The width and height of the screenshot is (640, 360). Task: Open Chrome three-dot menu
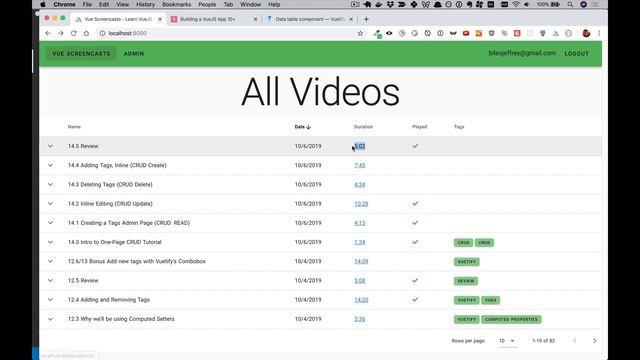[599, 33]
